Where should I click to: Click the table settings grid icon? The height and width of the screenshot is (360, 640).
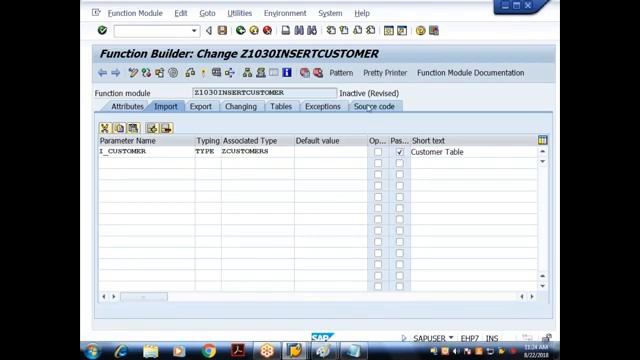point(542,140)
